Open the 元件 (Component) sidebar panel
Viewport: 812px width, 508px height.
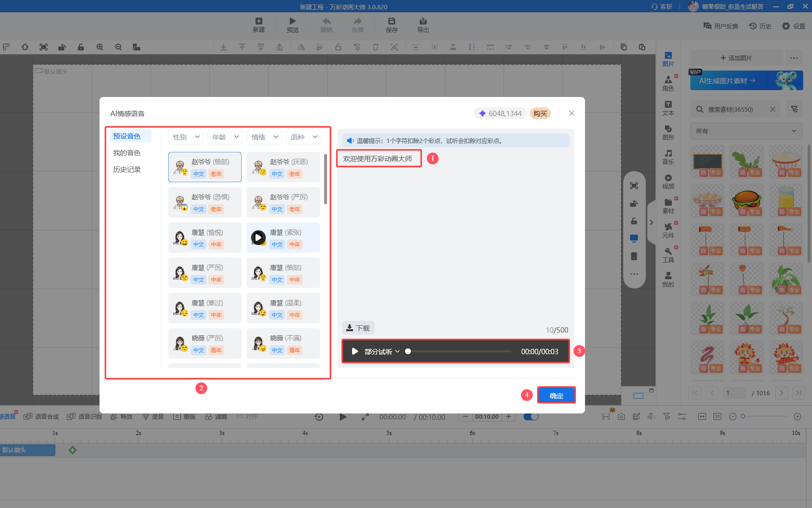coord(668,231)
